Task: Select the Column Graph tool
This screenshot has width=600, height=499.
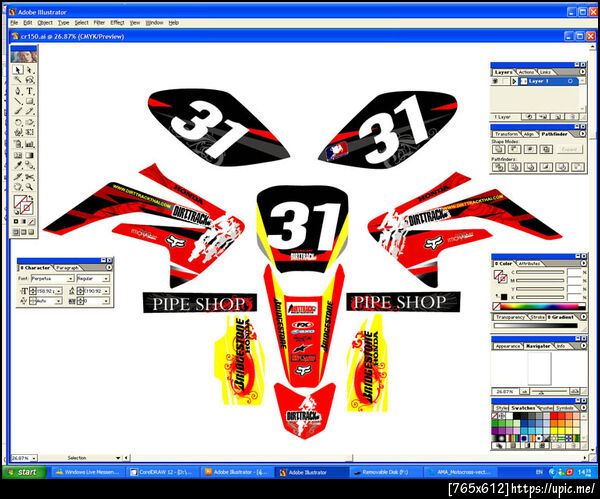Action: tap(30, 144)
